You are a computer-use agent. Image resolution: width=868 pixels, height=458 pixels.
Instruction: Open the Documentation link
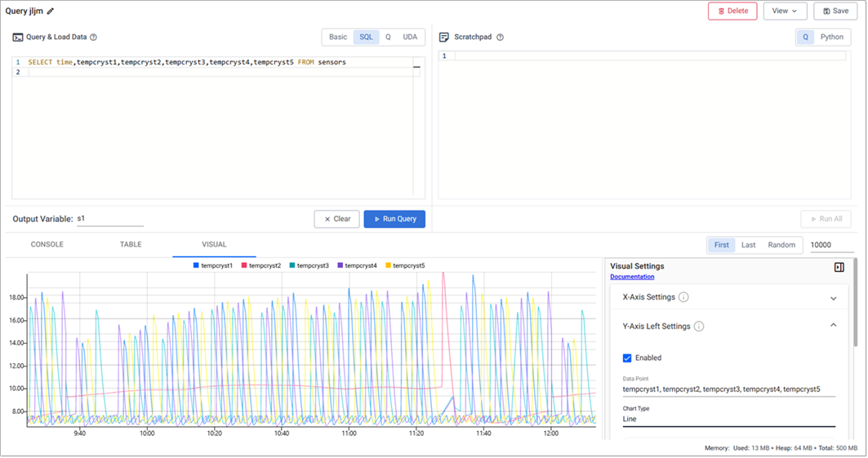pos(632,277)
